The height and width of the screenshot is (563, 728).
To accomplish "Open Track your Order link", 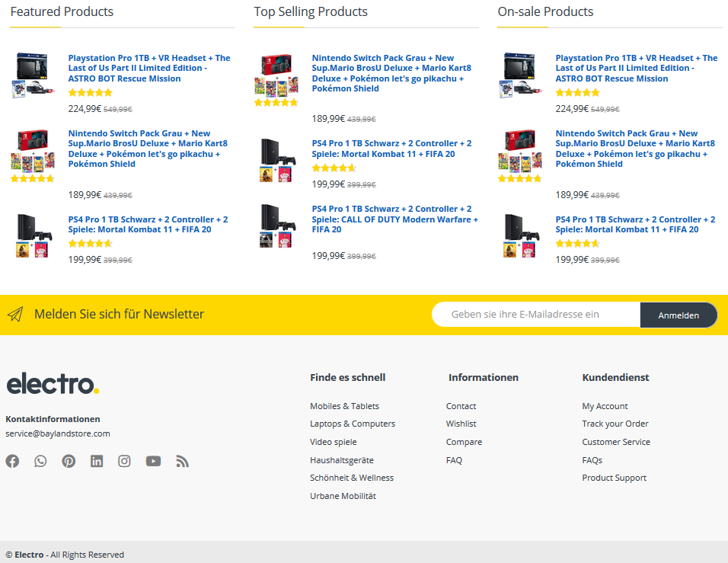I will [x=615, y=424].
